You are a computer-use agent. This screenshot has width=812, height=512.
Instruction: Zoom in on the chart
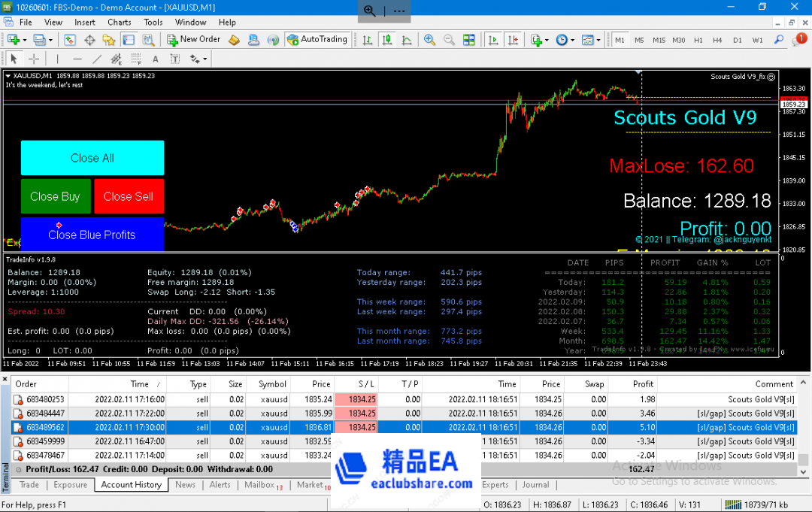click(430, 40)
